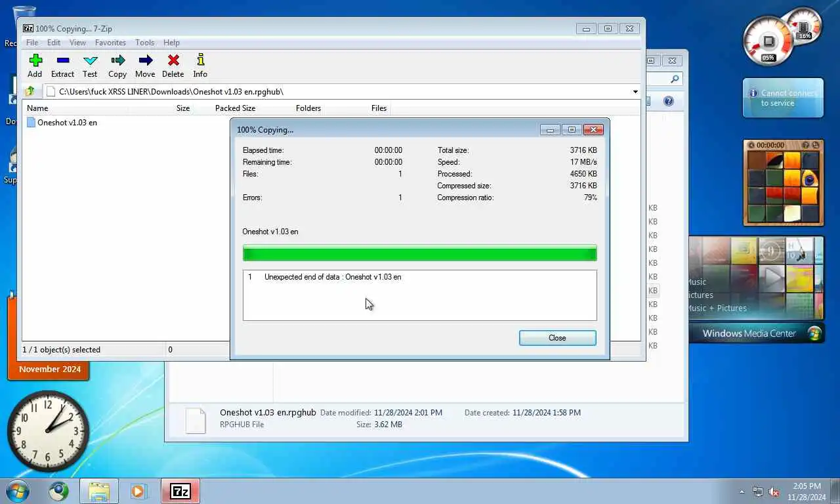This screenshot has height=504, width=840.
Task: Click the Explorer search magnifier icon
Action: pyautogui.click(x=675, y=79)
